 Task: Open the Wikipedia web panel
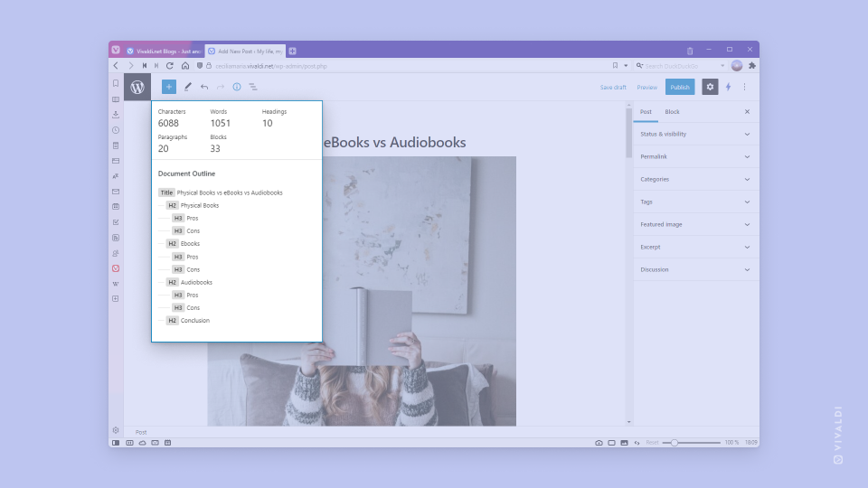116,283
